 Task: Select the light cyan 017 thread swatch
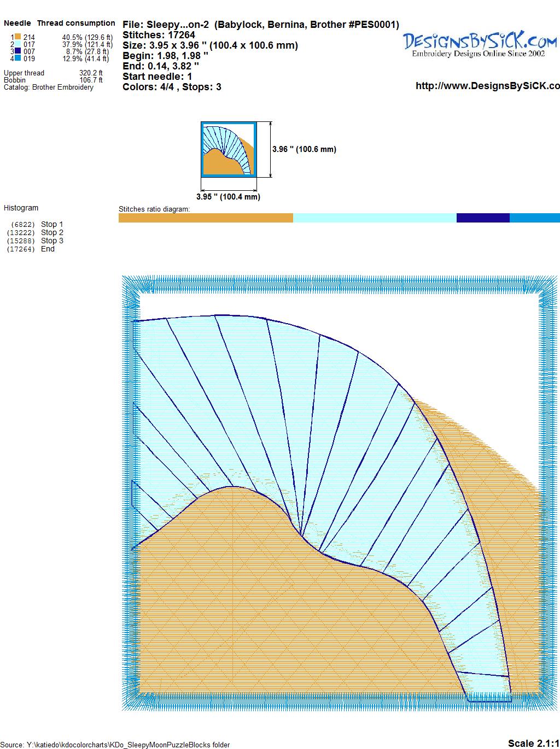click(18, 44)
